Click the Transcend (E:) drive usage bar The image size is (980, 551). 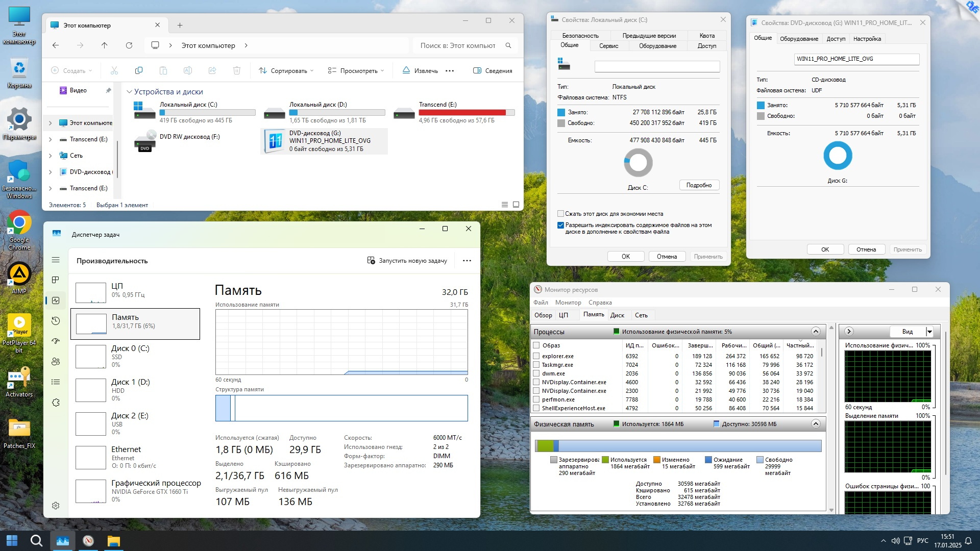467,113
